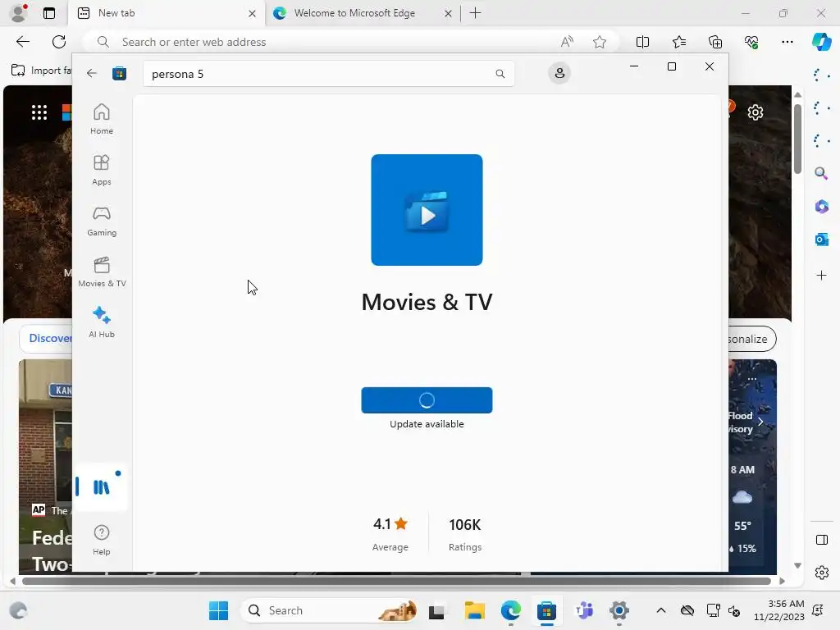Click search magnifier in Store search box
840x630 pixels.
pyautogui.click(x=500, y=74)
